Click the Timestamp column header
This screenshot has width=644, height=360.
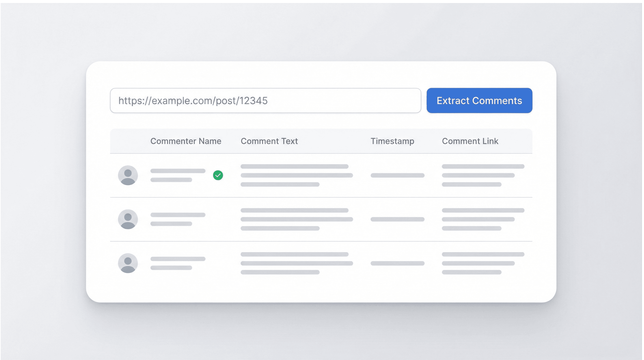(392, 141)
